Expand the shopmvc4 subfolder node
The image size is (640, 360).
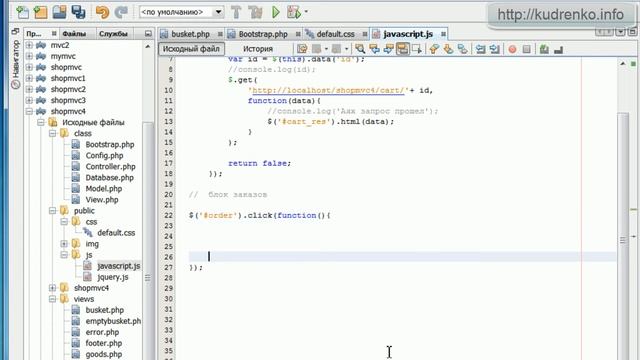[53, 288]
